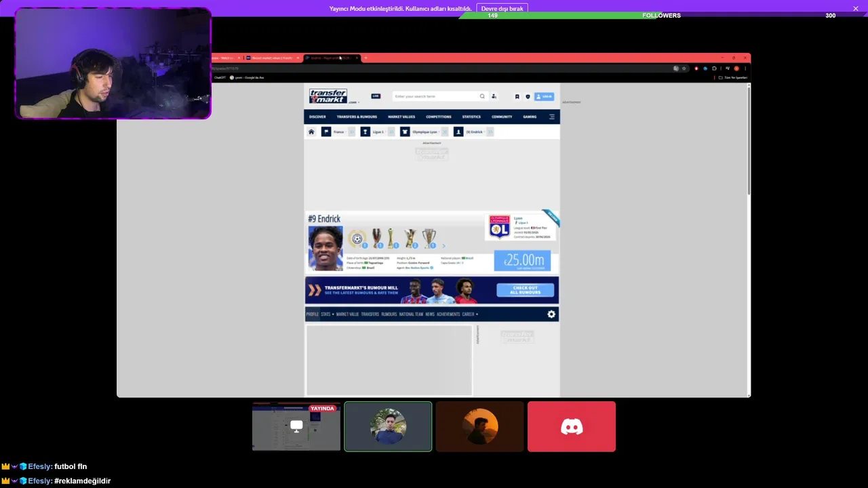Open GAMING menu
This screenshot has height=488, width=868.
point(530,117)
